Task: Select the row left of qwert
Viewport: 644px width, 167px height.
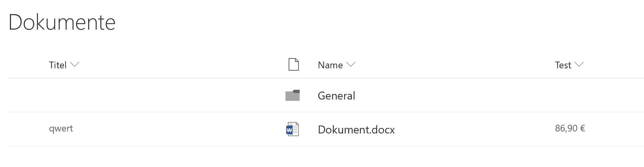Action: (x=26, y=129)
